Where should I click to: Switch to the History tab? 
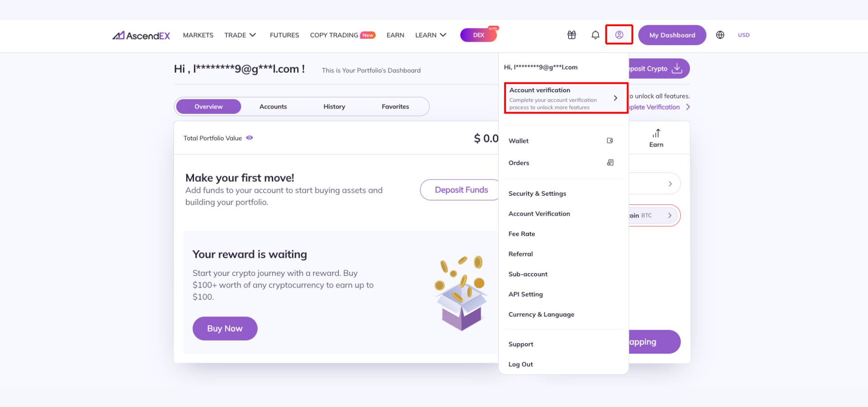[x=334, y=107]
